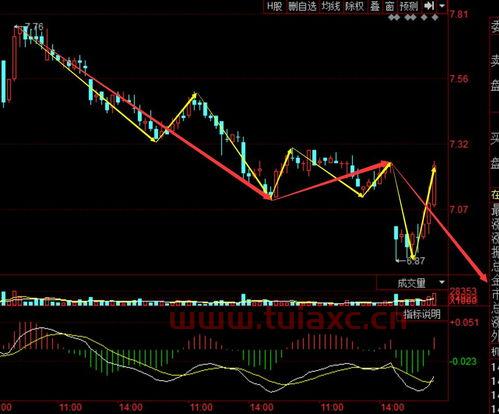Click the H股 toolbar button
The image size is (499, 414).
point(275,6)
